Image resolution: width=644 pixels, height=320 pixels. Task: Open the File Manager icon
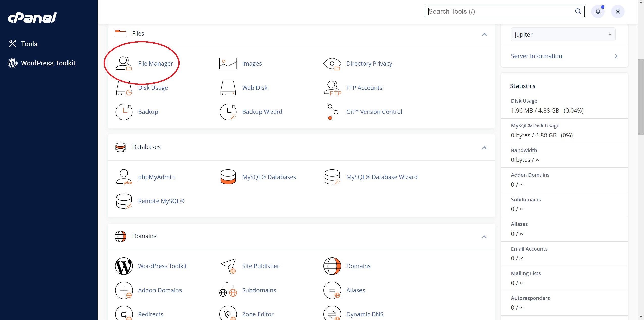pyautogui.click(x=123, y=63)
